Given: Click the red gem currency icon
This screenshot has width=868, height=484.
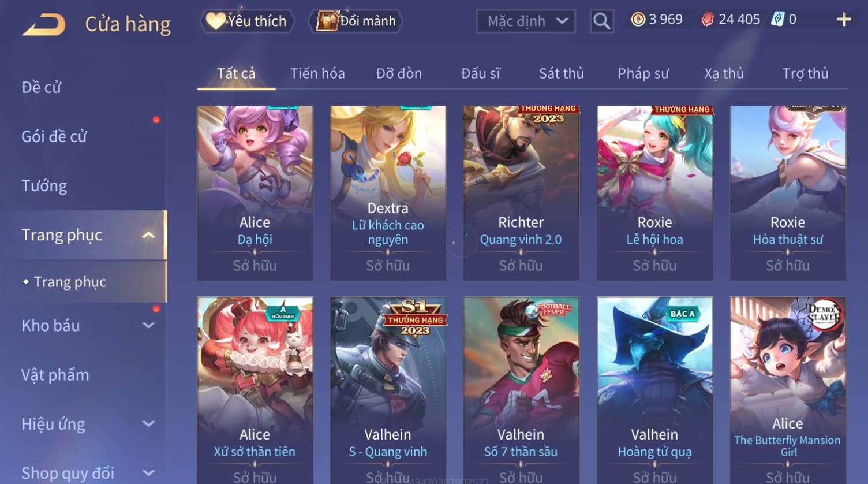Looking at the screenshot, I should (708, 20).
